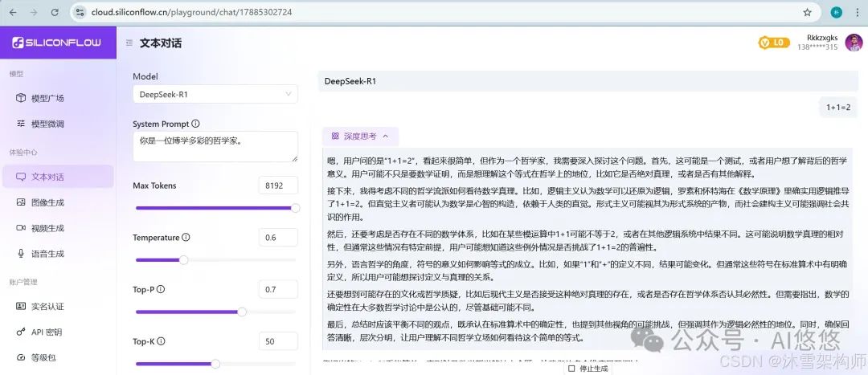Viewport: 868px width, 375px height.
Task: Click the Top-K value field
Action: pyautogui.click(x=278, y=341)
